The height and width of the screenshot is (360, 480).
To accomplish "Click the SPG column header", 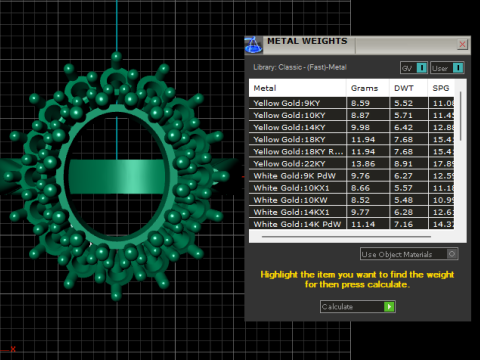I will click(441, 88).
